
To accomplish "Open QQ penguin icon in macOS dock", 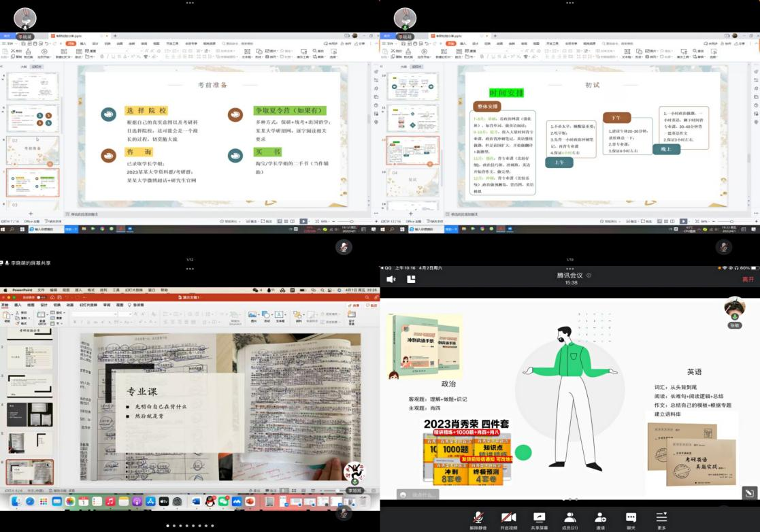I will coord(210,501).
